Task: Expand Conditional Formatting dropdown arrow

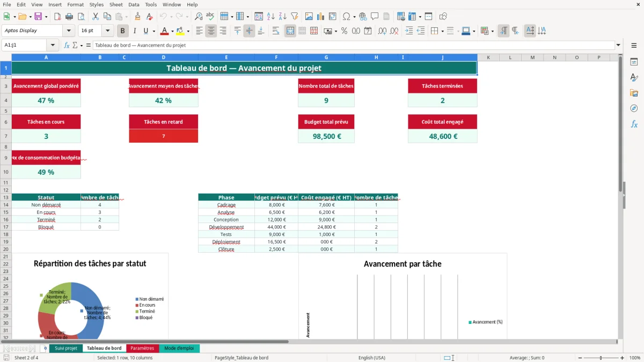Action: (492, 31)
